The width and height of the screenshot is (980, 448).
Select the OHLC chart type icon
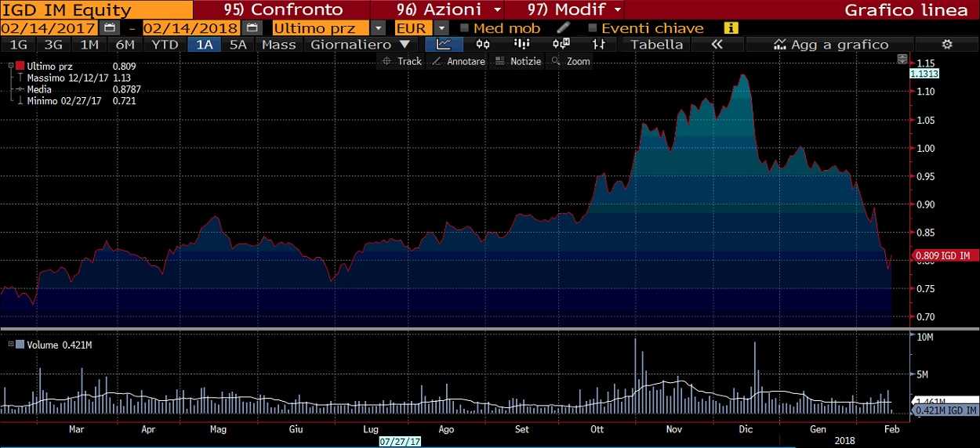599,44
